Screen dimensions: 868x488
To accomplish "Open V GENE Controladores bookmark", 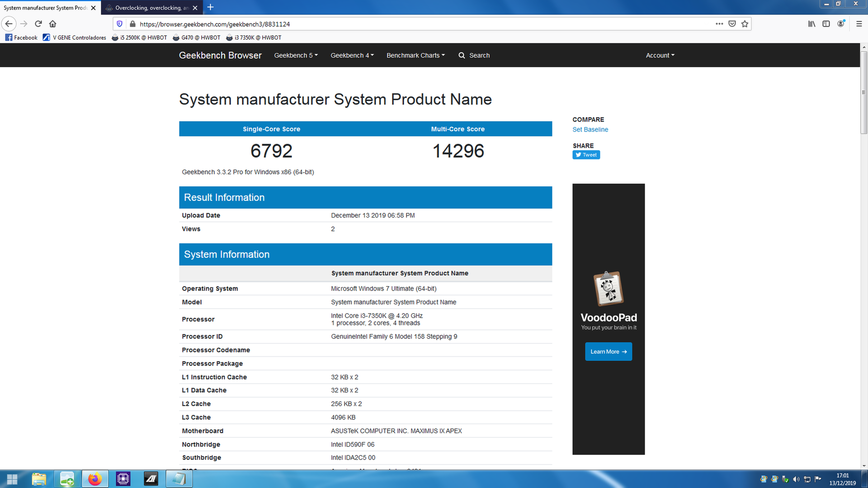I will coord(75,38).
